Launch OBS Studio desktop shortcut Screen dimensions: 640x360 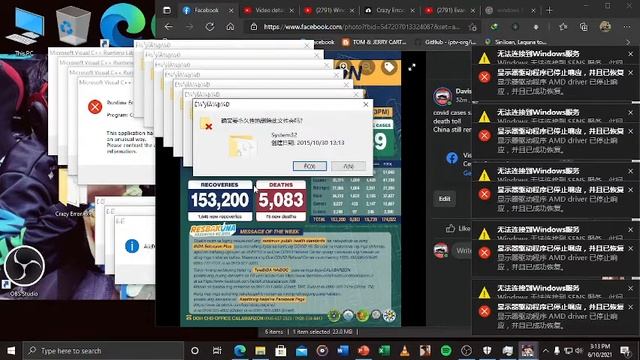[24, 271]
